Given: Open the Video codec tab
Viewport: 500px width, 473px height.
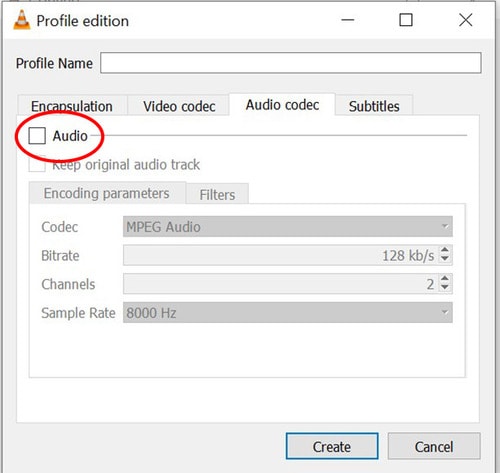Looking at the screenshot, I should tap(179, 106).
